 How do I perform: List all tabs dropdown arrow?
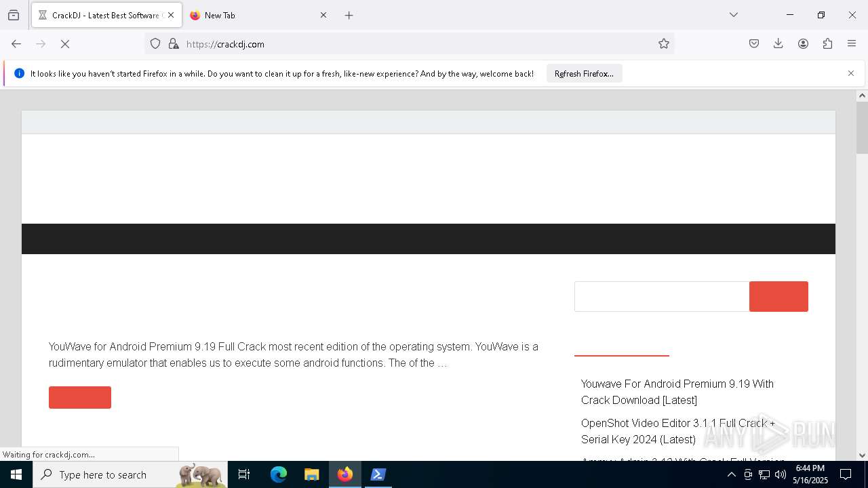click(734, 15)
